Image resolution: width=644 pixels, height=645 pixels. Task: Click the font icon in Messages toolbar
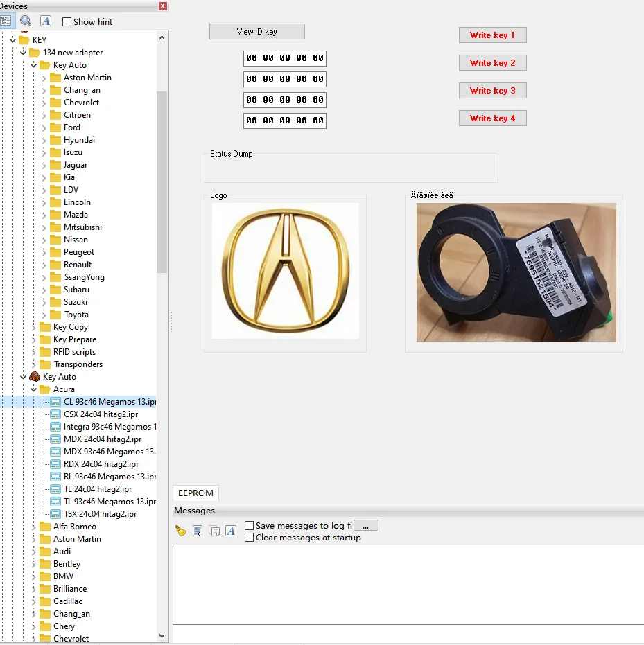(231, 531)
